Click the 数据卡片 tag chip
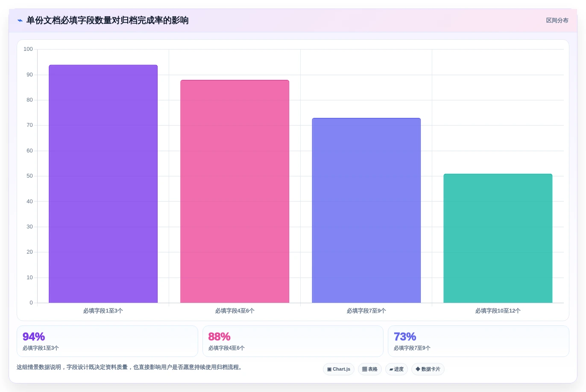586x392 pixels. pyautogui.click(x=428, y=369)
